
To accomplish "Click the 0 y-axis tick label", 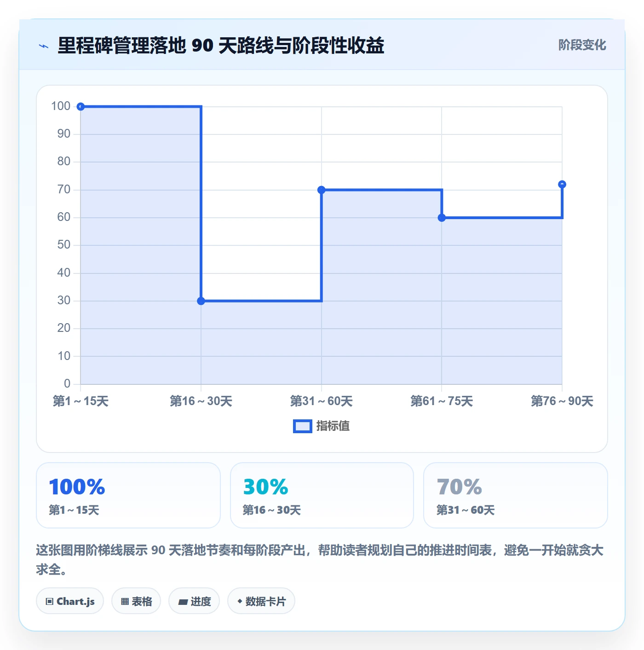I will (67, 384).
